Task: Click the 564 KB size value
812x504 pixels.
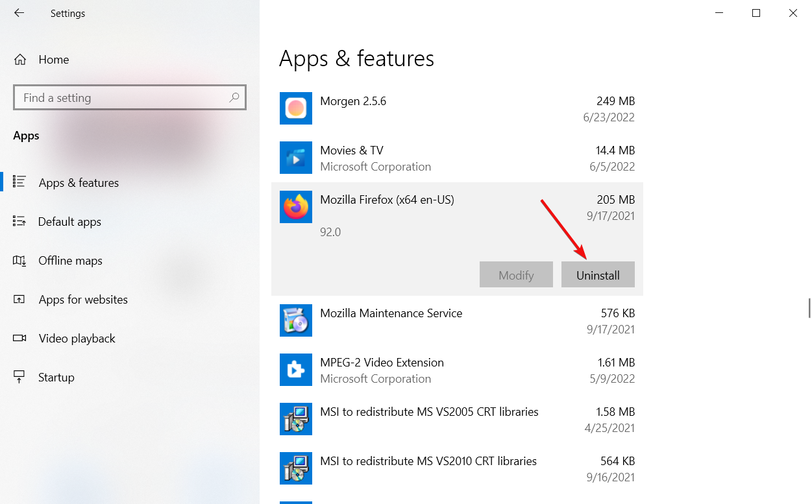Action: coord(617,461)
